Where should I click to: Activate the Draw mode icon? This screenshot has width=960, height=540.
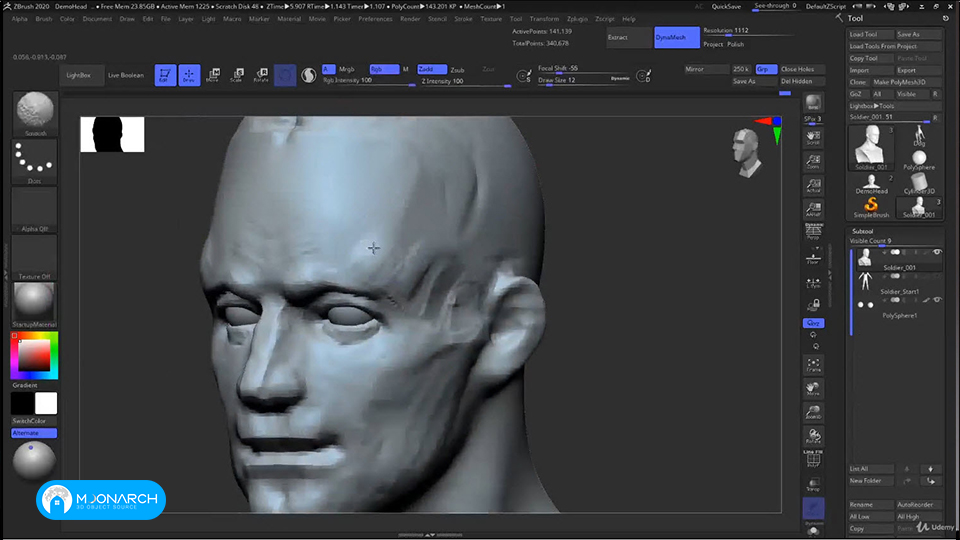click(189, 75)
